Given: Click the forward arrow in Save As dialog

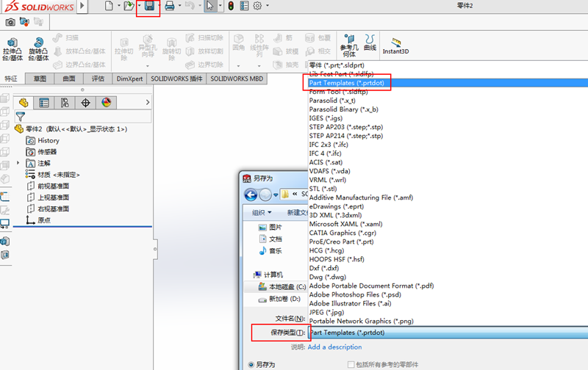Looking at the screenshot, I should 265,195.
